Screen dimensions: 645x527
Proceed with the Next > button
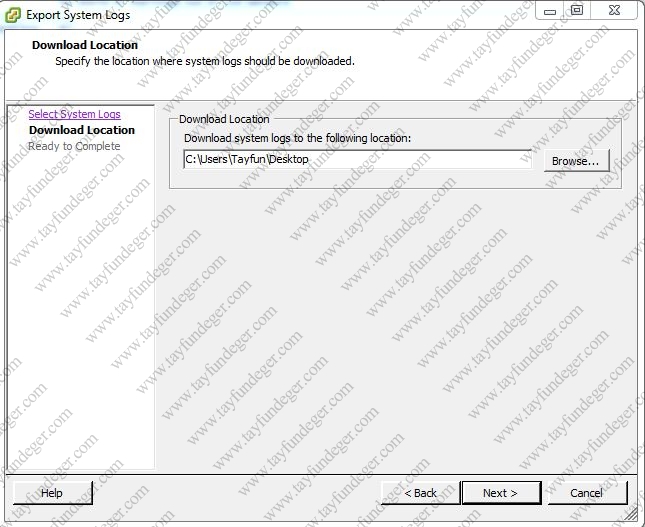[501, 493]
